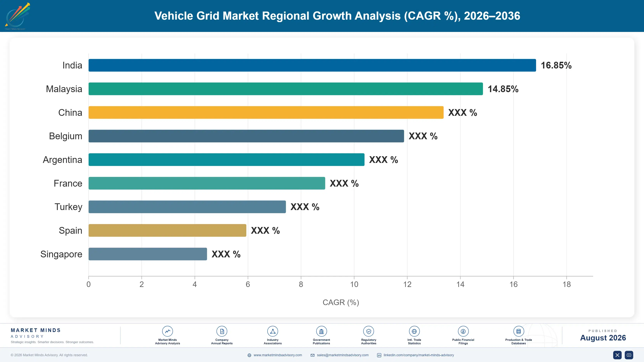Click the Malaysia axis label
Image resolution: width=644 pixels, height=362 pixels.
tap(64, 89)
